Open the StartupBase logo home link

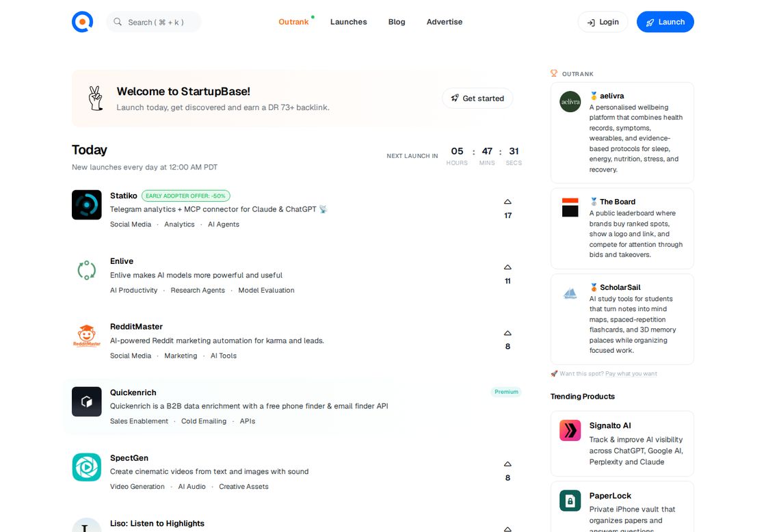(83, 22)
